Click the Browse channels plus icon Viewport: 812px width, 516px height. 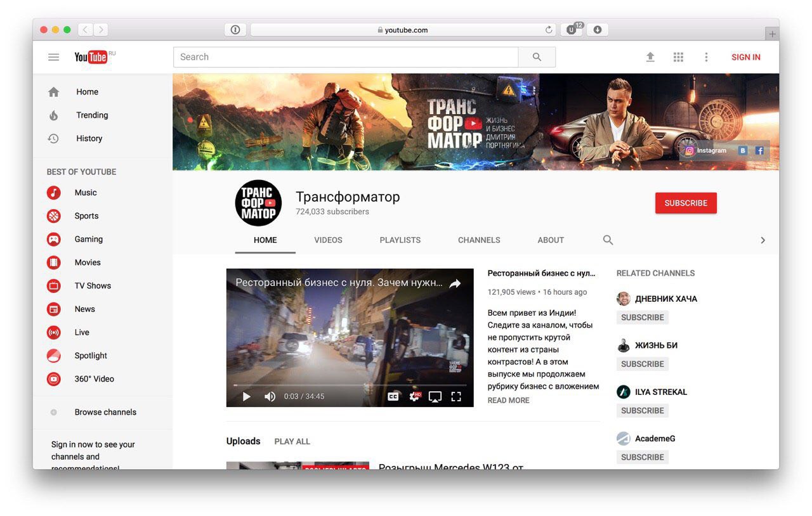[x=54, y=412]
